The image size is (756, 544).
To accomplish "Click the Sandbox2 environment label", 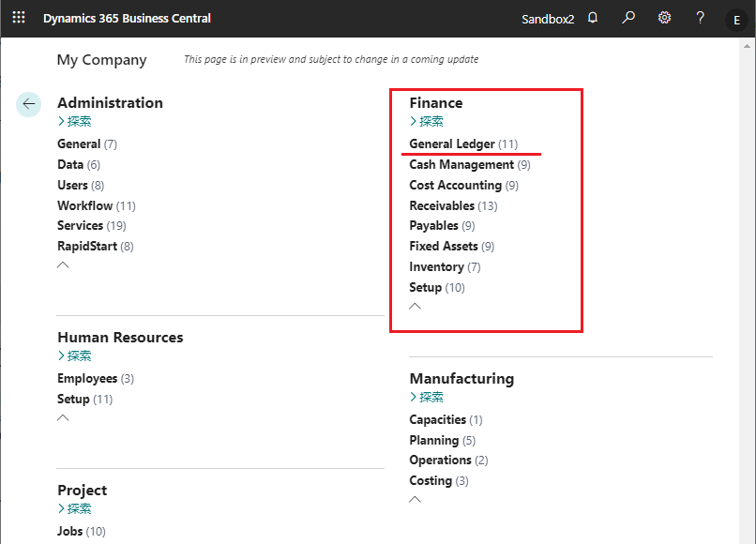I will (x=548, y=19).
